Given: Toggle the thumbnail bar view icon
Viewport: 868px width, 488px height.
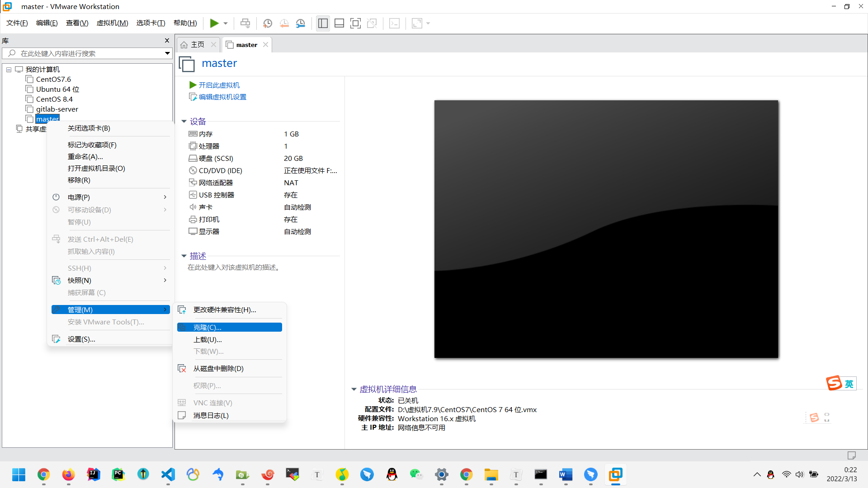Looking at the screenshot, I should click(339, 23).
